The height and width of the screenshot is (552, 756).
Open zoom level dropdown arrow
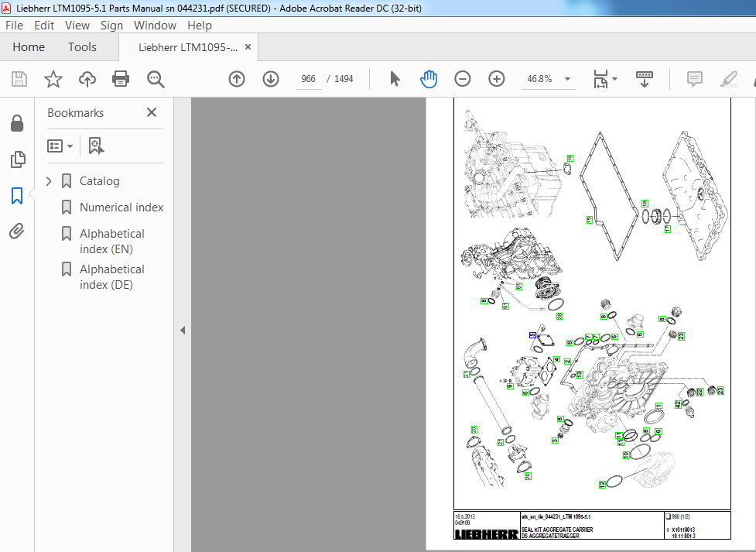coord(567,79)
